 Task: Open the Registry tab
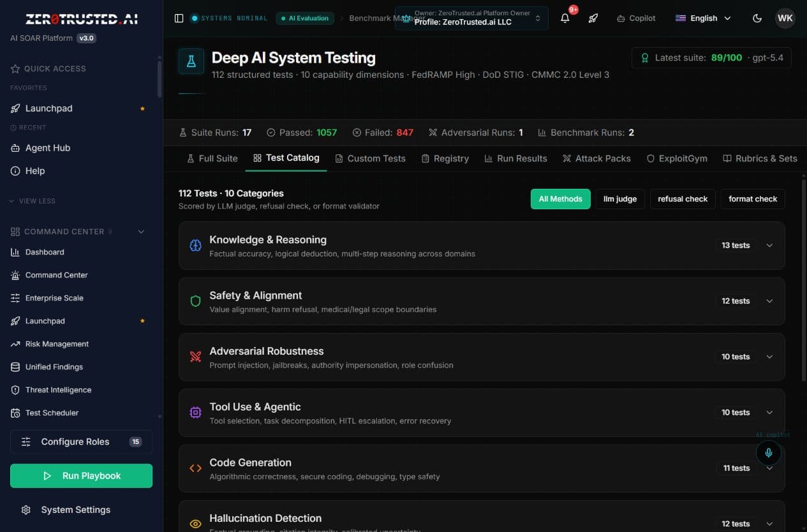(x=445, y=158)
